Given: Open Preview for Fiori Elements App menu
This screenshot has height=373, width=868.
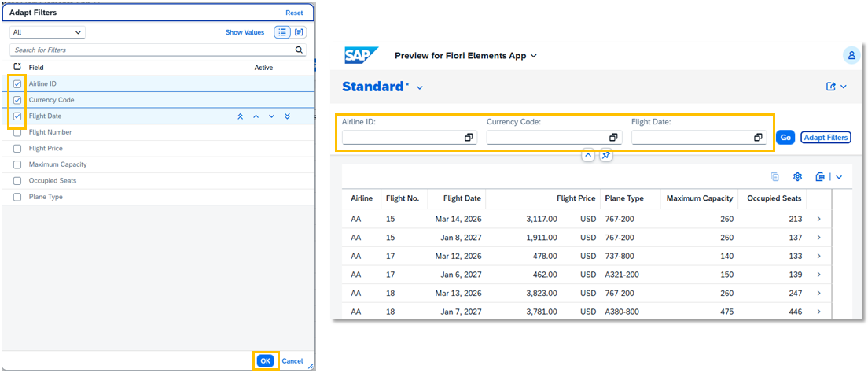Looking at the screenshot, I should click(x=465, y=55).
